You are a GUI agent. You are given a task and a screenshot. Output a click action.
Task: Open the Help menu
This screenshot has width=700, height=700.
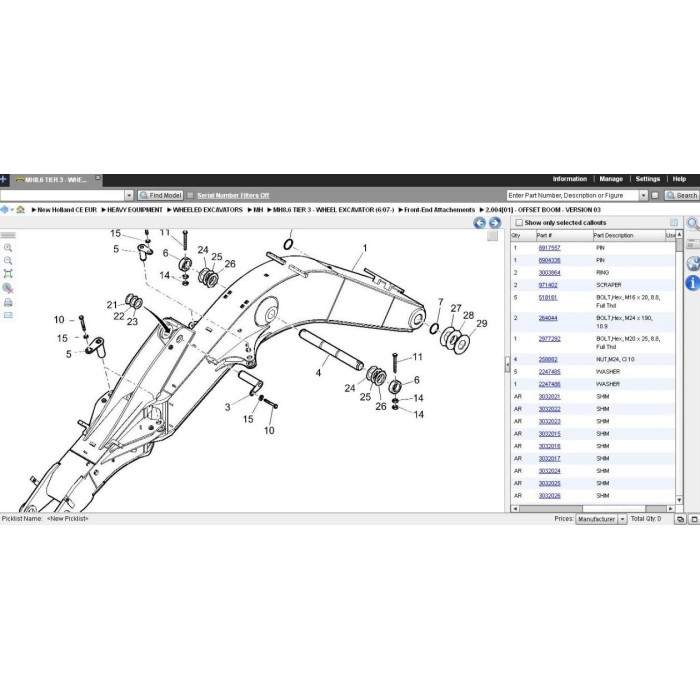tap(679, 179)
